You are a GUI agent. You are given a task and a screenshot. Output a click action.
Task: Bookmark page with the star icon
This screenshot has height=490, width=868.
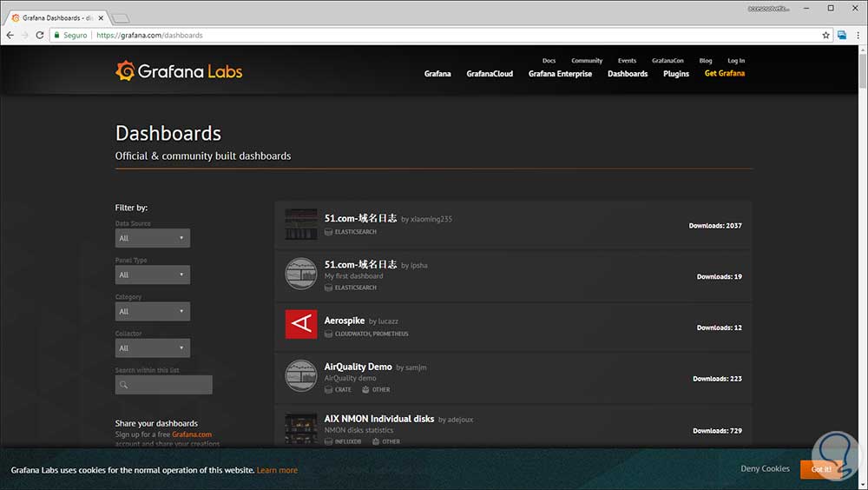pos(826,35)
